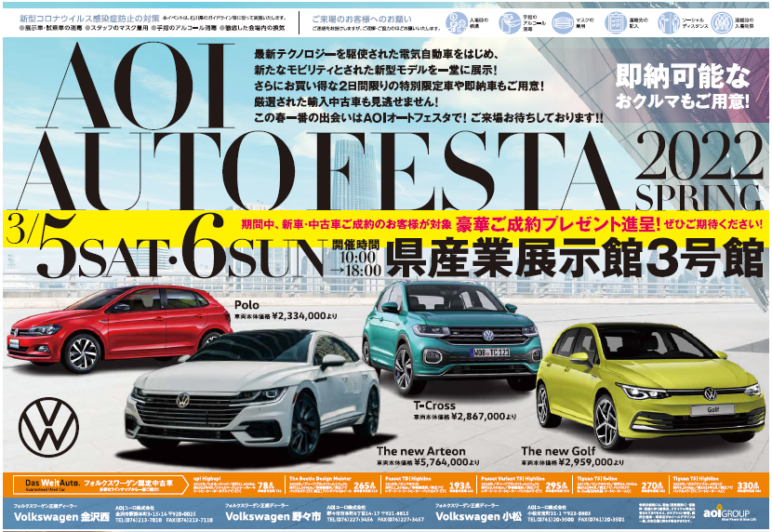The width and height of the screenshot is (772, 532).
Task: Click the face mask icon
Action: pos(563,22)
